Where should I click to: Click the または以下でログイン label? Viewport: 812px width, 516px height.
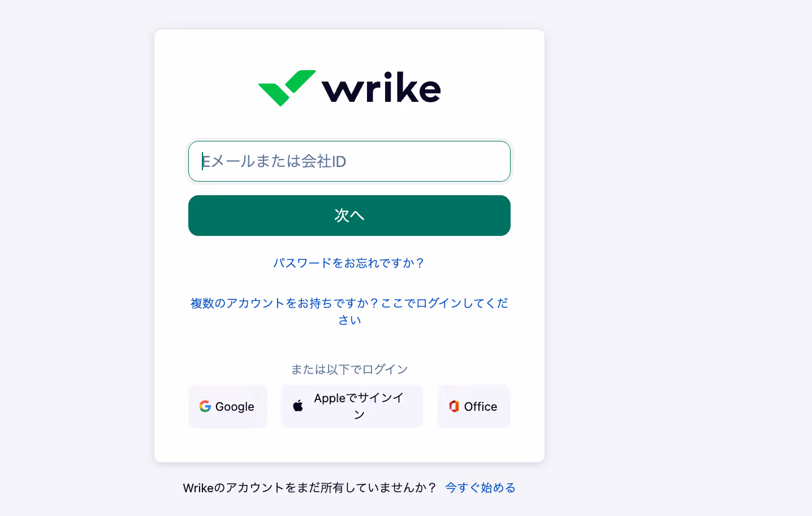(x=349, y=369)
